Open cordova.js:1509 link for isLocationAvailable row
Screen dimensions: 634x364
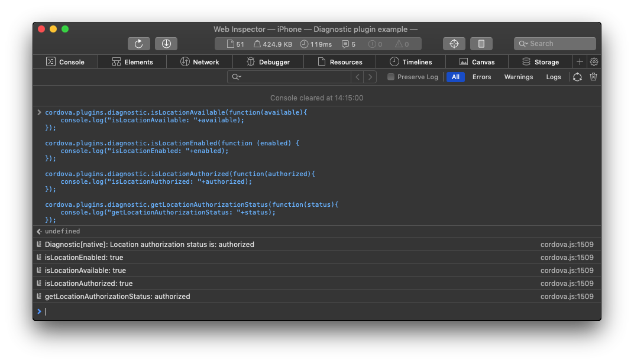point(567,270)
